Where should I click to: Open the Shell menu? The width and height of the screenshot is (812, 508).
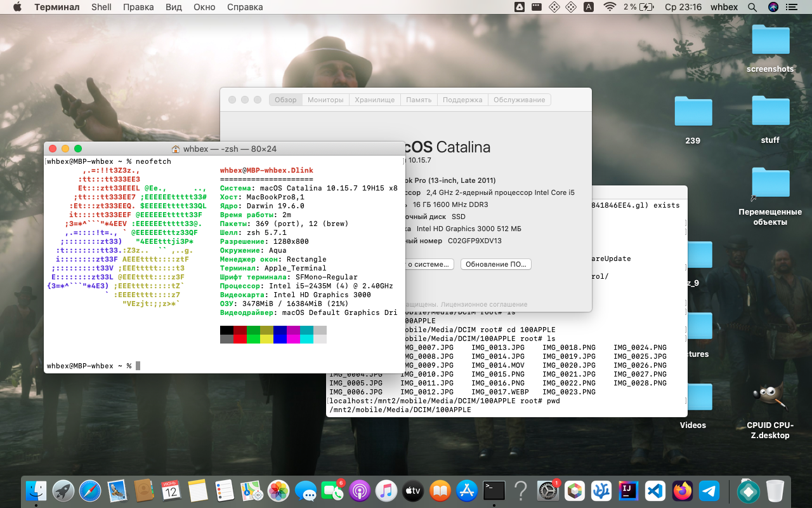click(x=101, y=7)
